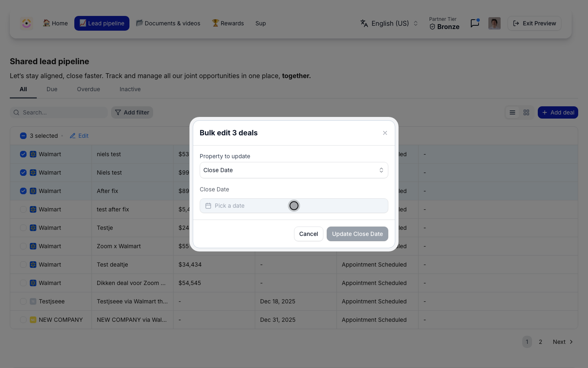Switch to grid view layout
This screenshot has width=588, height=368.
tap(526, 112)
